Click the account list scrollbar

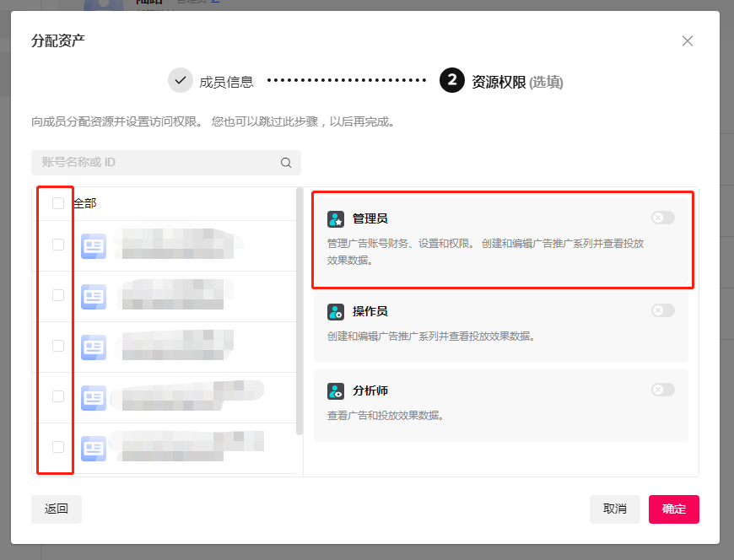tap(300, 311)
